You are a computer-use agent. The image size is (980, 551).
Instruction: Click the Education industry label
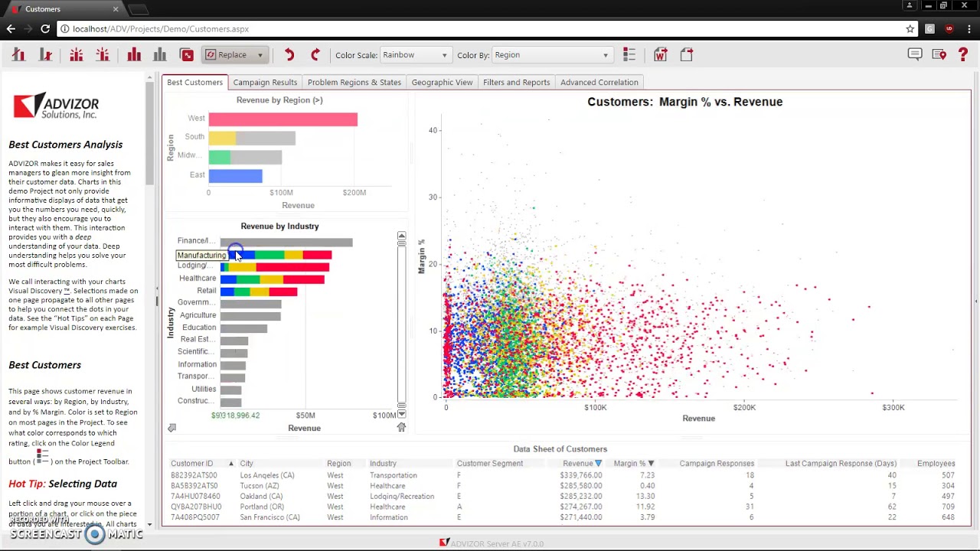pyautogui.click(x=199, y=328)
